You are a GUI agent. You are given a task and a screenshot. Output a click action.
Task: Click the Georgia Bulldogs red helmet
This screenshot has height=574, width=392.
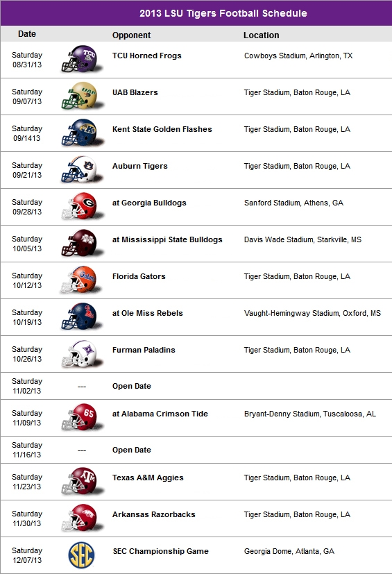[81, 206]
